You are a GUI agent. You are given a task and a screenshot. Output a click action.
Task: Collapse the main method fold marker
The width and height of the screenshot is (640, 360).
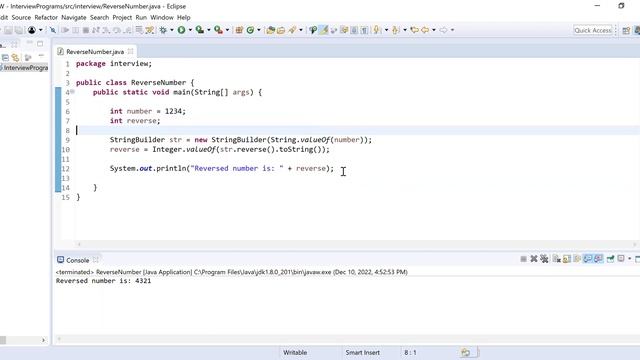72,92
